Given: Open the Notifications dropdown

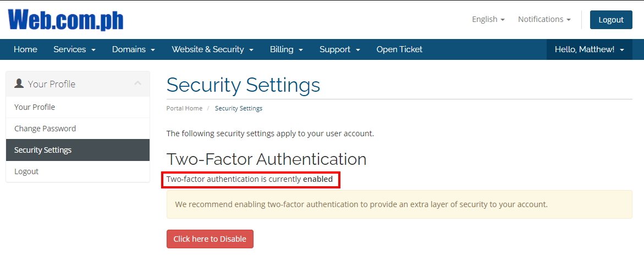Looking at the screenshot, I should (x=544, y=19).
